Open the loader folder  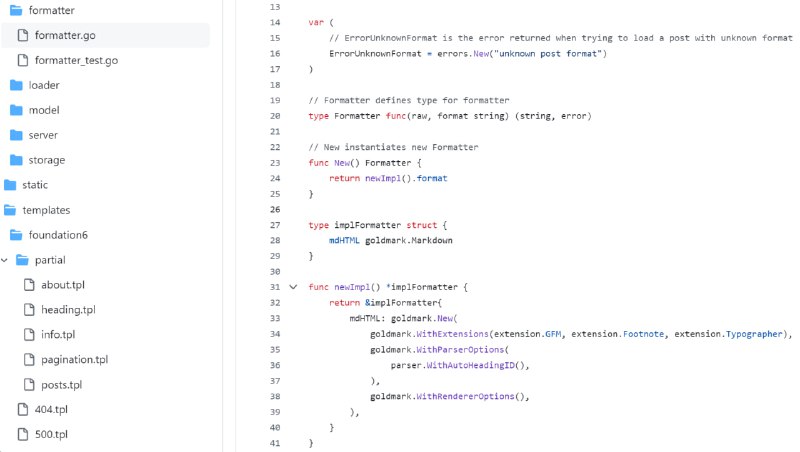pos(44,85)
